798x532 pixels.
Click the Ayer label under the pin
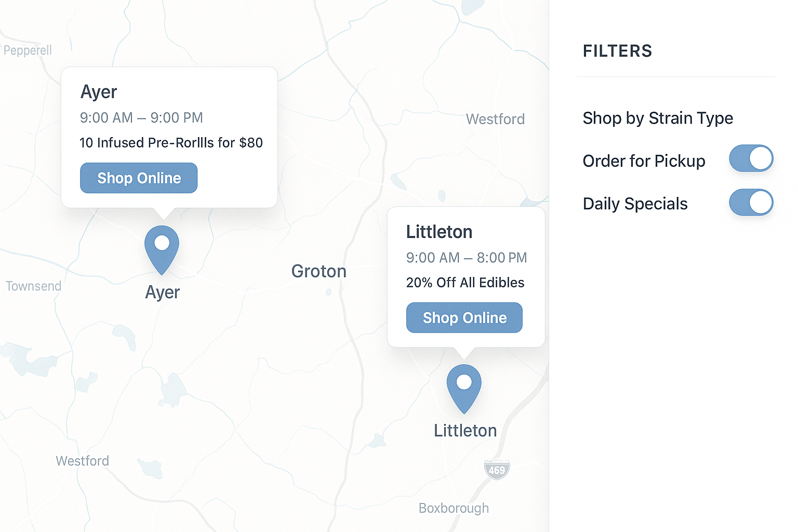click(162, 292)
